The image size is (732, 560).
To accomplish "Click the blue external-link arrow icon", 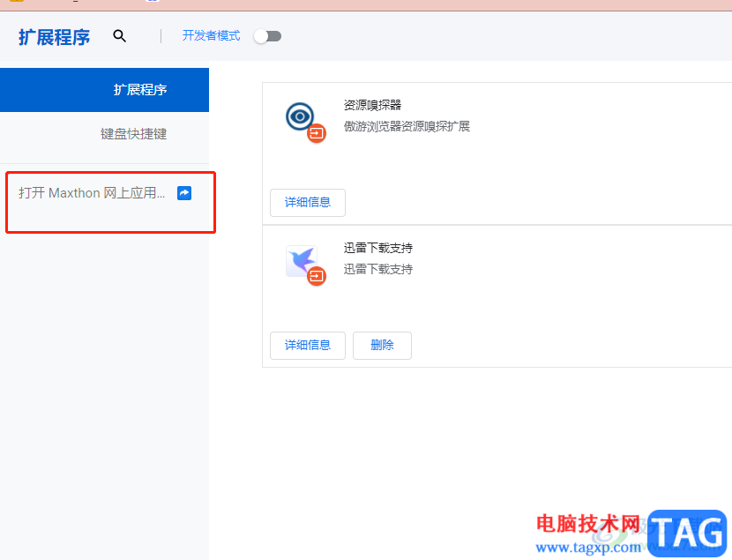I will [184, 193].
